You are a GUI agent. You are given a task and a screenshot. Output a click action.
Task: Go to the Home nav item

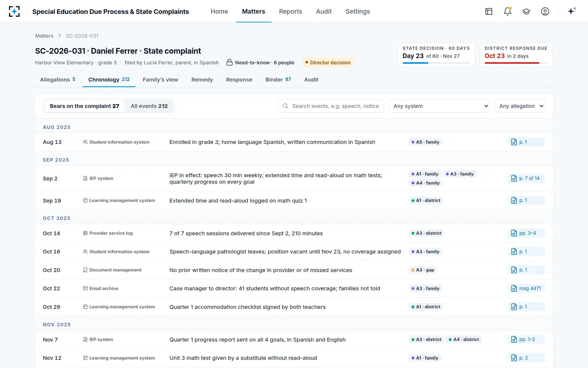(219, 11)
